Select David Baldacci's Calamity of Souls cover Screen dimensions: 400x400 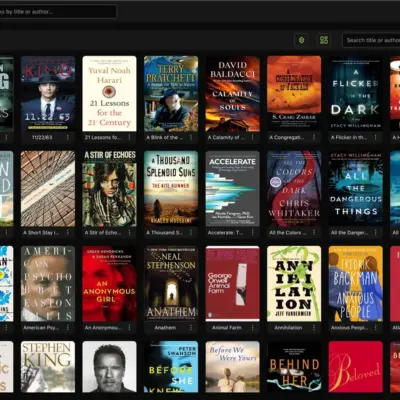[x=233, y=94]
